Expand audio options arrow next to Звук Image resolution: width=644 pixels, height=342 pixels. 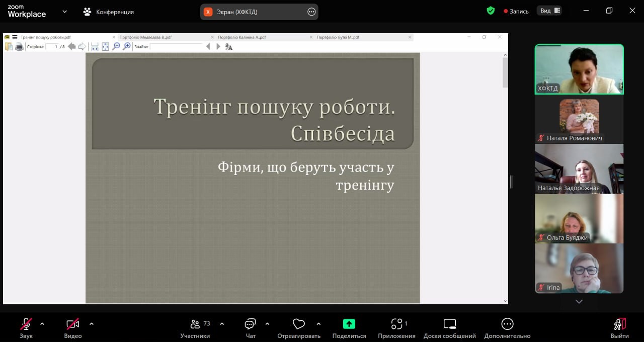click(42, 324)
